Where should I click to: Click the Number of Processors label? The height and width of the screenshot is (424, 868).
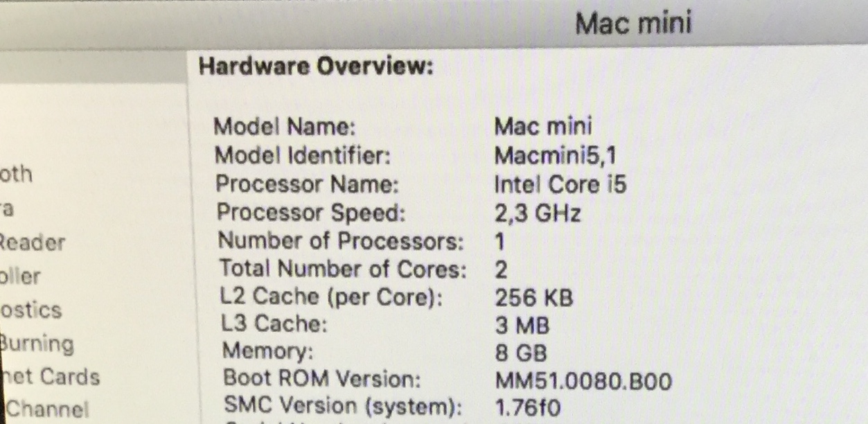341,241
